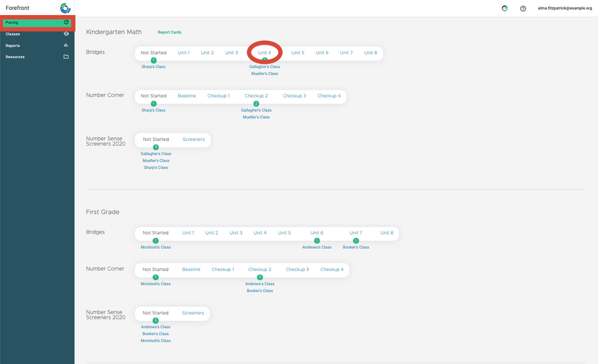Open Mueller's Class under Kindergarten Unit 4
Image resolution: width=598 pixels, height=364 pixels.
click(265, 73)
